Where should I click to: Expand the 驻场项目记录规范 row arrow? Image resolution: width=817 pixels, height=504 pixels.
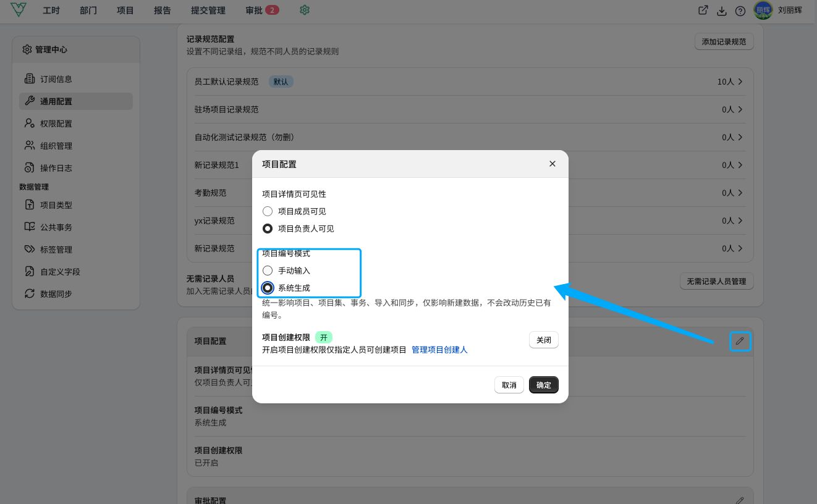[740, 109]
